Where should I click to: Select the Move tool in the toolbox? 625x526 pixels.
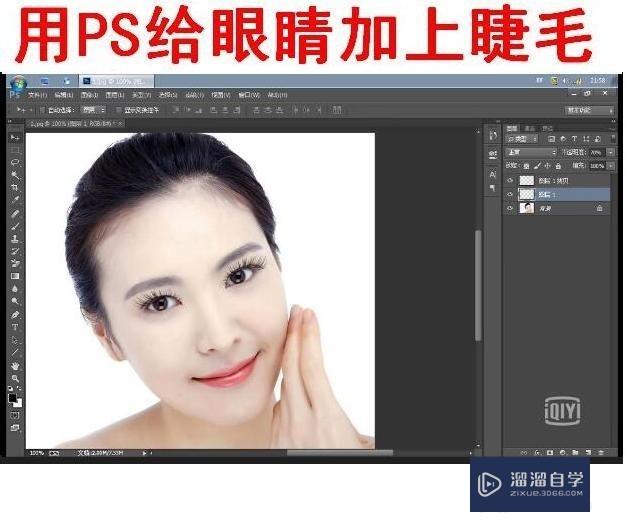(15, 137)
